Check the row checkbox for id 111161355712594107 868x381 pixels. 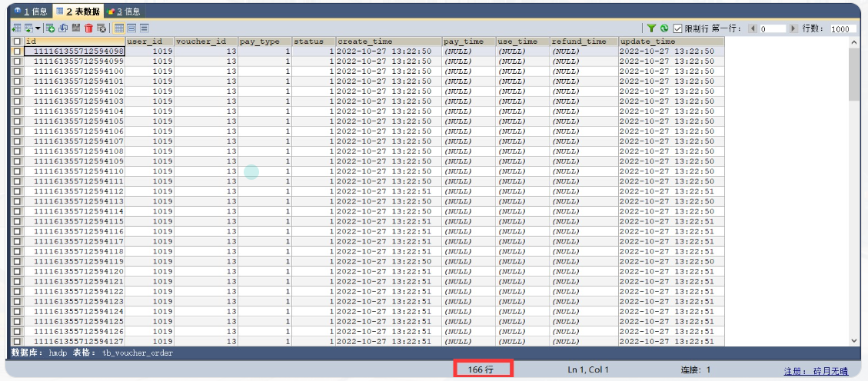tap(17, 141)
